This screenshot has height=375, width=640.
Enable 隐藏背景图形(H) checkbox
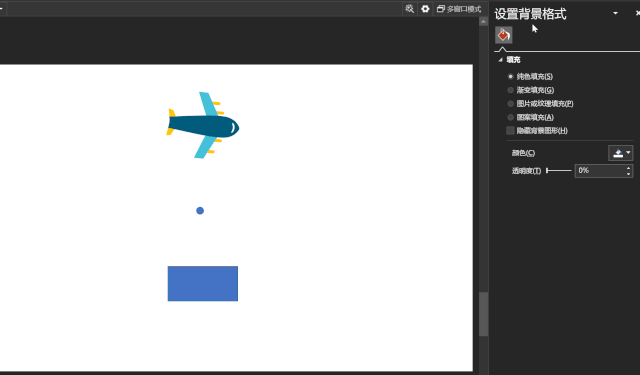point(510,131)
